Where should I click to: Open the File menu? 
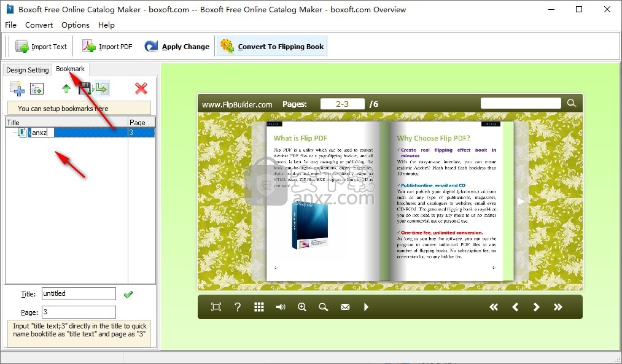click(x=10, y=25)
